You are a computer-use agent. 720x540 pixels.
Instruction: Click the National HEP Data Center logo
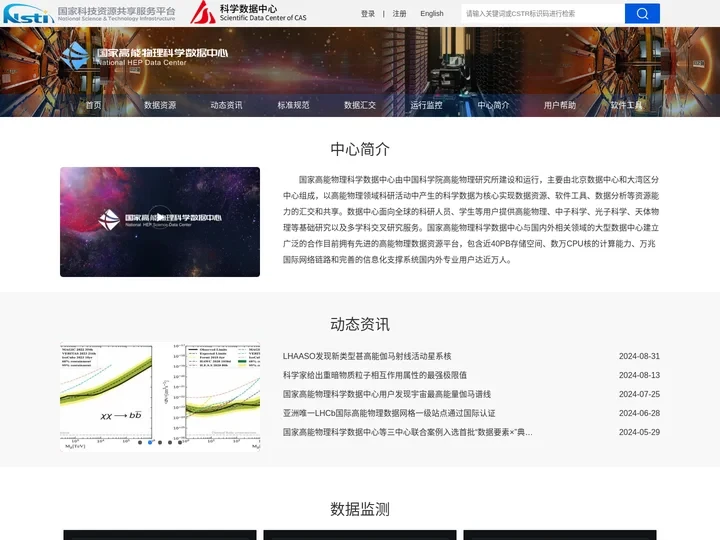pos(145,56)
